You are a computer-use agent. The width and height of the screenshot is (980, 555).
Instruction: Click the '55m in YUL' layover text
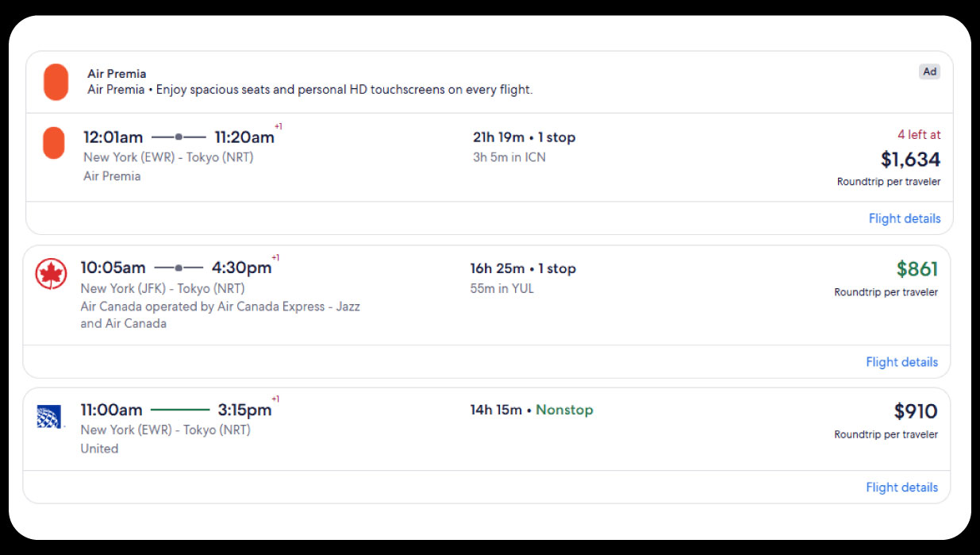502,288
